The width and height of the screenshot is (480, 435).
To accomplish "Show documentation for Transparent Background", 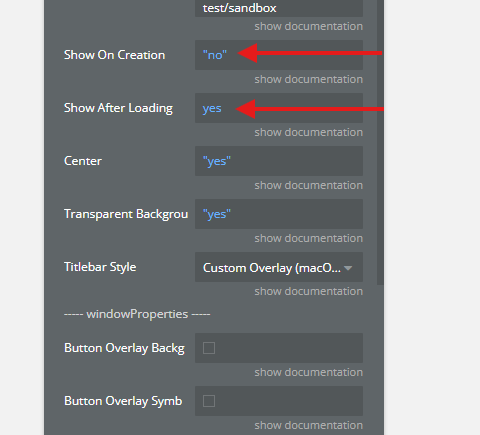I will point(309,238).
